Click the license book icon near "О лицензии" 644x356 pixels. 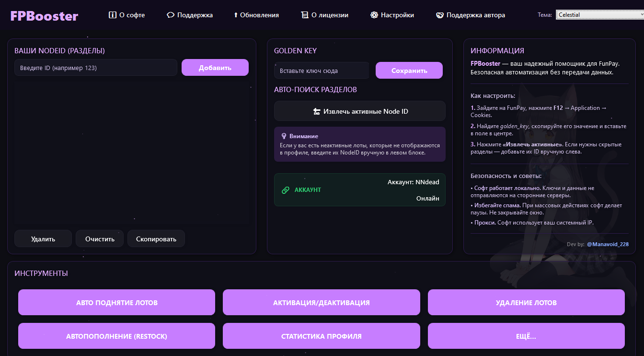click(x=304, y=15)
